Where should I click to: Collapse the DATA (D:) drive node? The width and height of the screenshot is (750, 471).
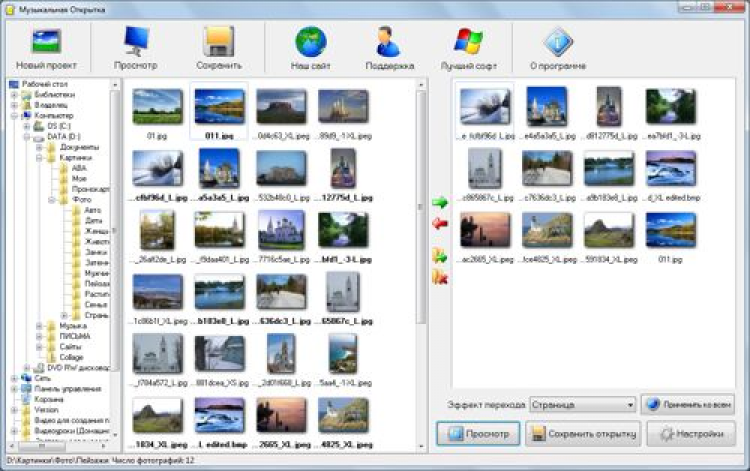tap(27, 137)
